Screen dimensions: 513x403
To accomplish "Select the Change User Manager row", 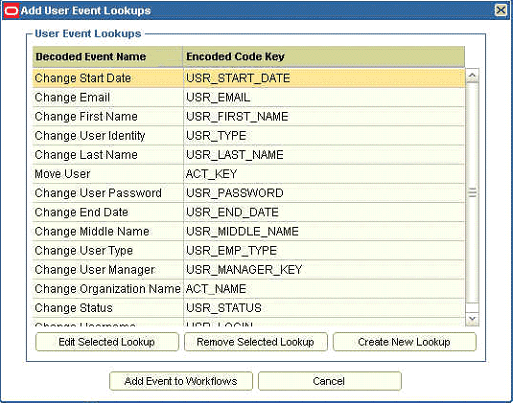I will (x=248, y=270).
